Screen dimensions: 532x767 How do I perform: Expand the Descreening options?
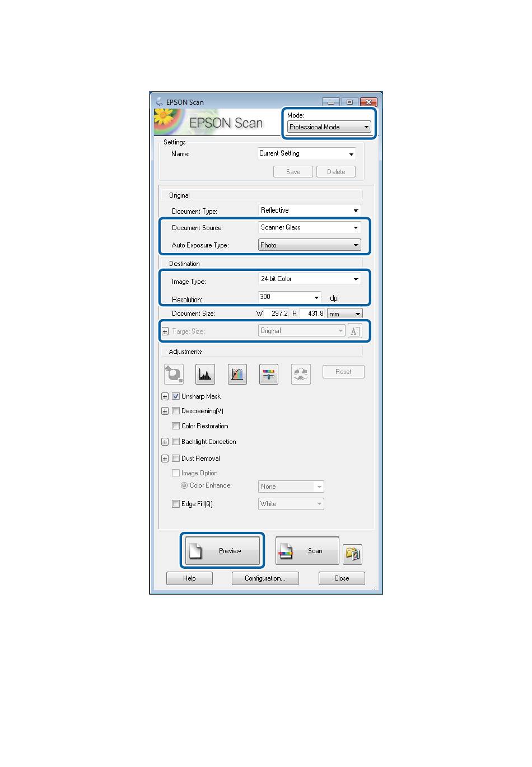(165, 411)
